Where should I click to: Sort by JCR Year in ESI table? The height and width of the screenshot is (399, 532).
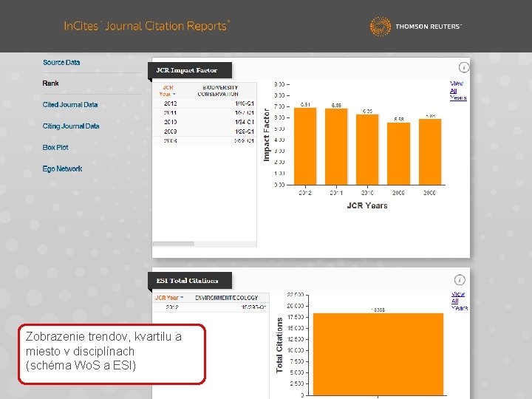click(169, 298)
